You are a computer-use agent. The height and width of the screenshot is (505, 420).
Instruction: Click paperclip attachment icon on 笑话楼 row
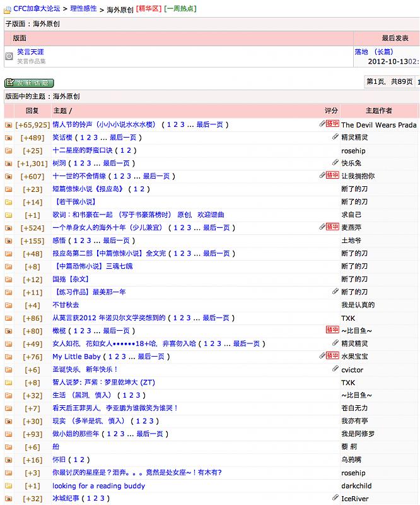(335, 137)
